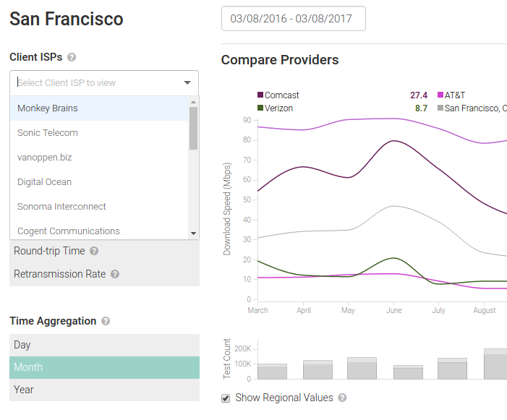This screenshot has width=507, height=420.
Task: Click the Compare Providers heading
Action: tap(280, 60)
